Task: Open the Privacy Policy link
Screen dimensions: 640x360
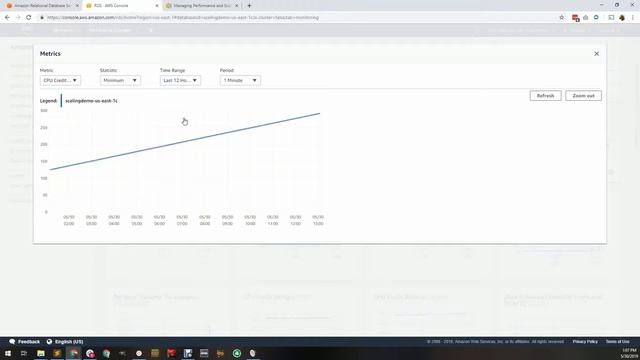Action: (585, 342)
